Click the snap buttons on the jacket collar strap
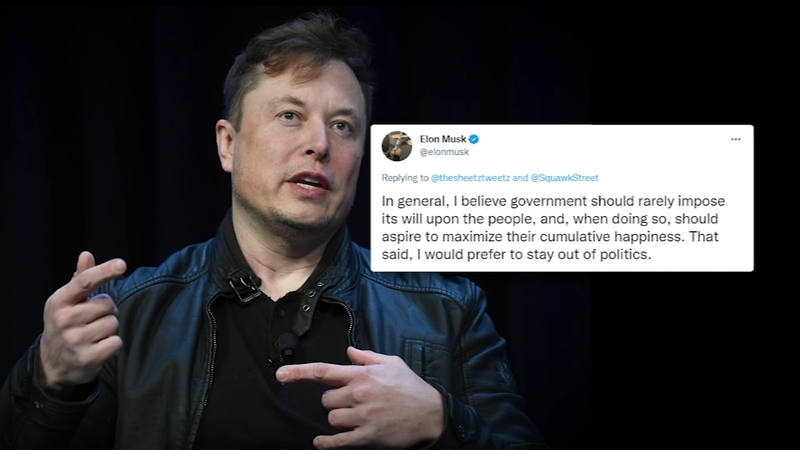800x450 pixels. click(x=309, y=302)
